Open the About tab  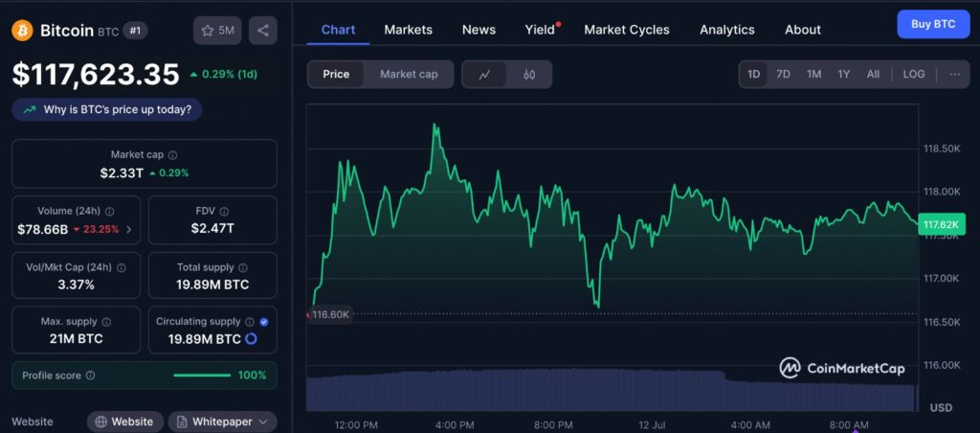[803, 30]
